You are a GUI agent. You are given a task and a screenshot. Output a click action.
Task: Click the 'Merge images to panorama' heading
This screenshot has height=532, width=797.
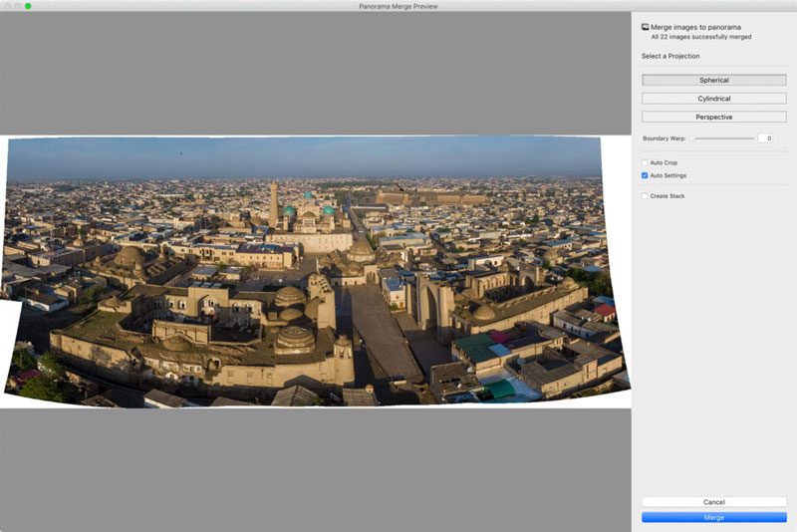point(695,27)
